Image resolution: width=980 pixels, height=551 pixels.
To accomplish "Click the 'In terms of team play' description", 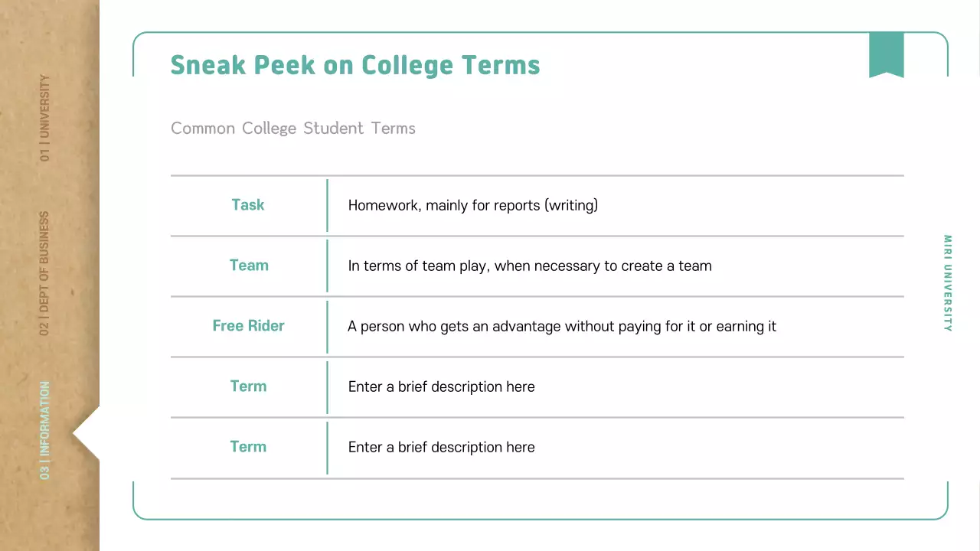I will [530, 266].
